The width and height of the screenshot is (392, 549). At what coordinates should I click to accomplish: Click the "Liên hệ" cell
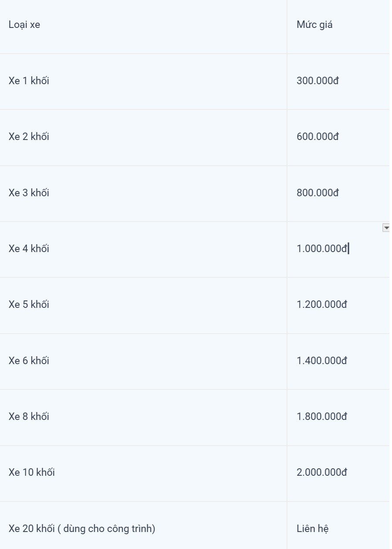point(313,529)
